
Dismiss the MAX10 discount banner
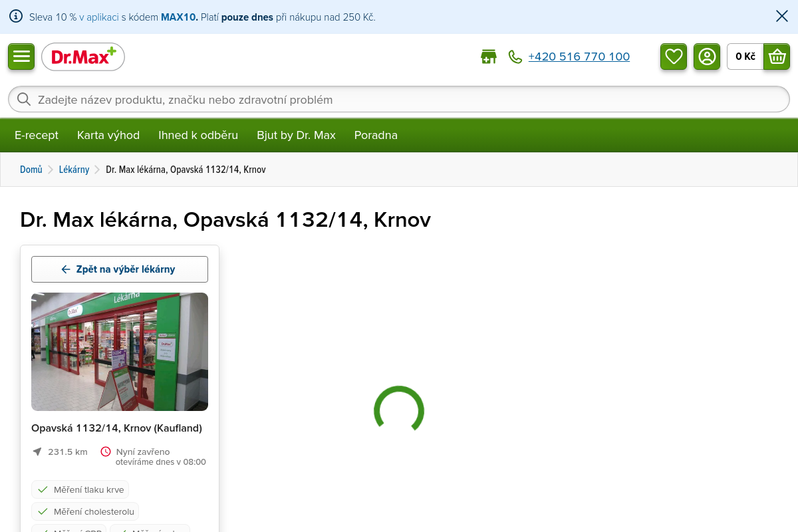pos(782,17)
